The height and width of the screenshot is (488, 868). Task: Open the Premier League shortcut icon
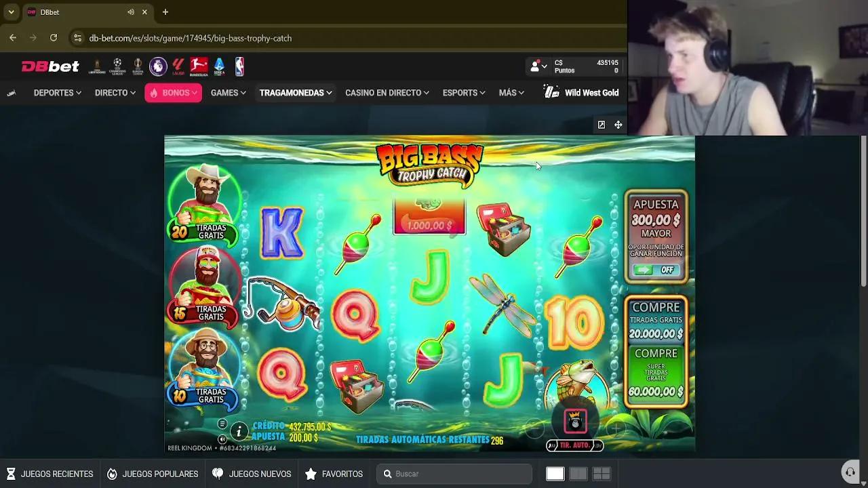click(x=158, y=66)
